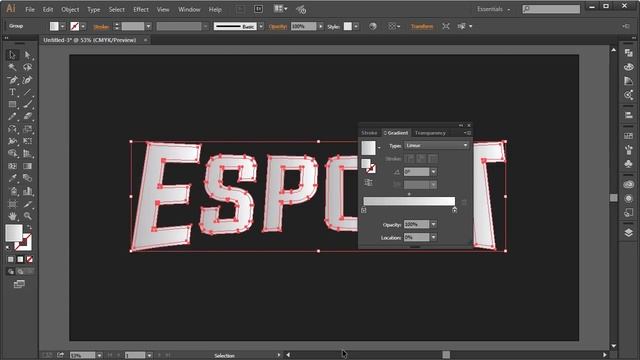Image resolution: width=640 pixels, height=360 pixels.
Task: Open the Layers panel icon
Action: (629, 232)
